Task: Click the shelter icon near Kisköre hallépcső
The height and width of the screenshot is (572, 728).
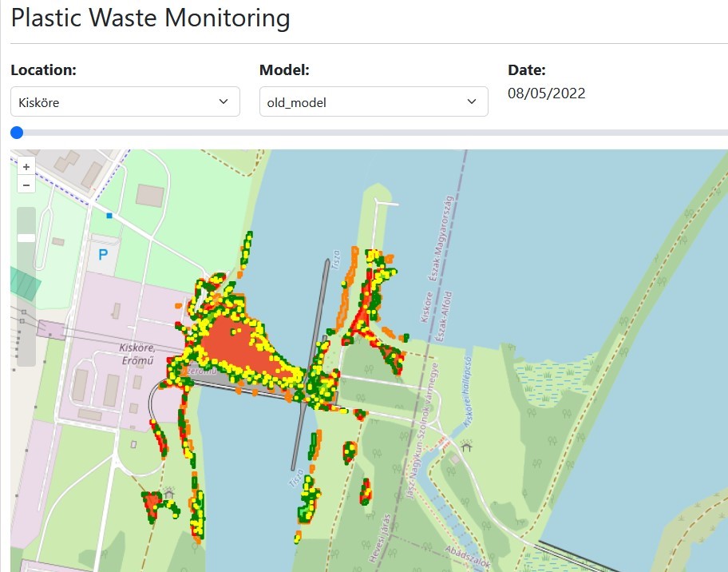Action: tap(467, 447)
